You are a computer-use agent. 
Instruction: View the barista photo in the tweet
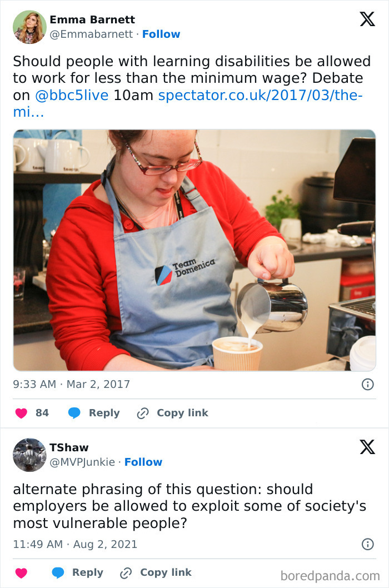click(194, 250)
